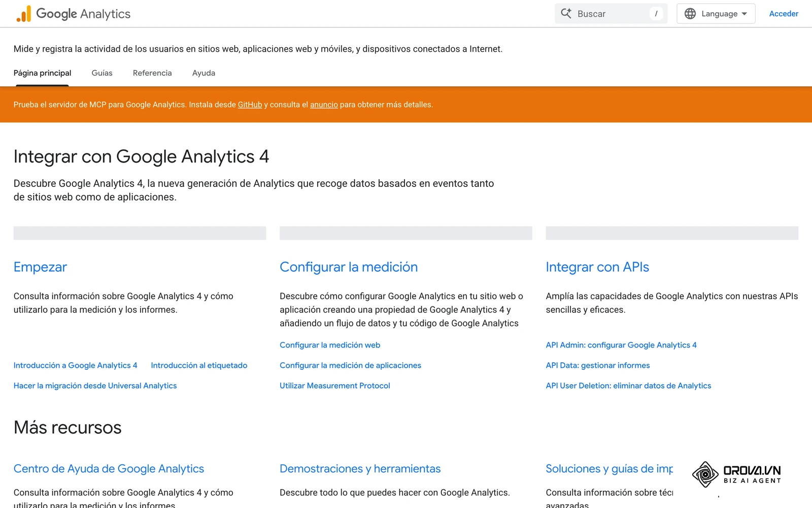Image resolution: width=812 pixels, height=508 pixels.
Task: Open the GitHub link in orange banner
Action: point(250,105)
